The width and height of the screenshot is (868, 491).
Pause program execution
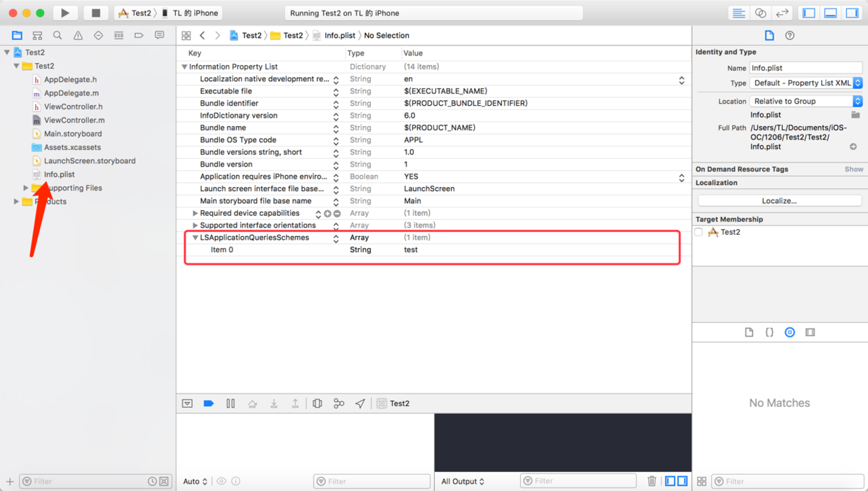[230, 403]
